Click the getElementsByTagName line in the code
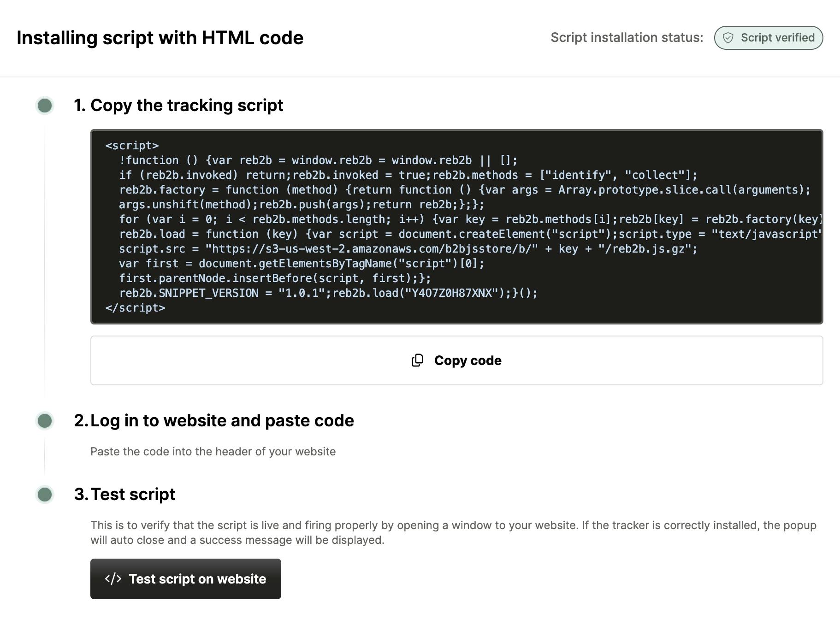Viewport: 840px width, 625px height. click(x=302, y=264)
